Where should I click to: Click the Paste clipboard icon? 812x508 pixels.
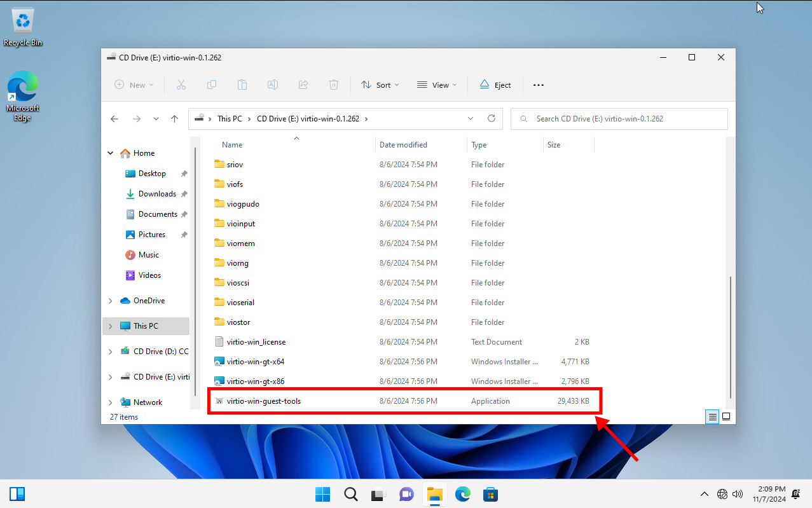[x=242, y=85]
